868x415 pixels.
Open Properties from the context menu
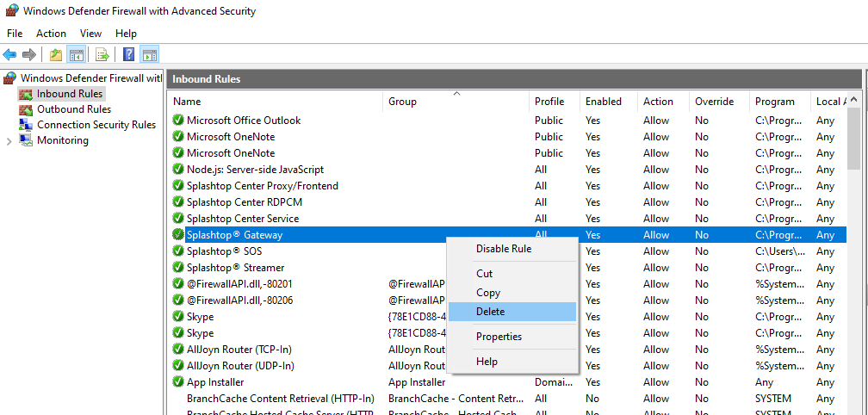(499, 337)
